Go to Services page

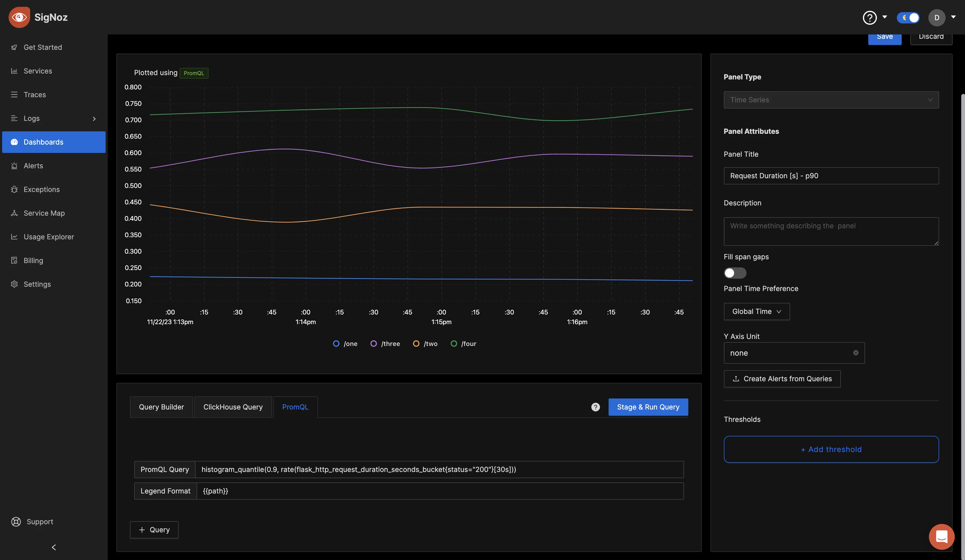point(54,71)
